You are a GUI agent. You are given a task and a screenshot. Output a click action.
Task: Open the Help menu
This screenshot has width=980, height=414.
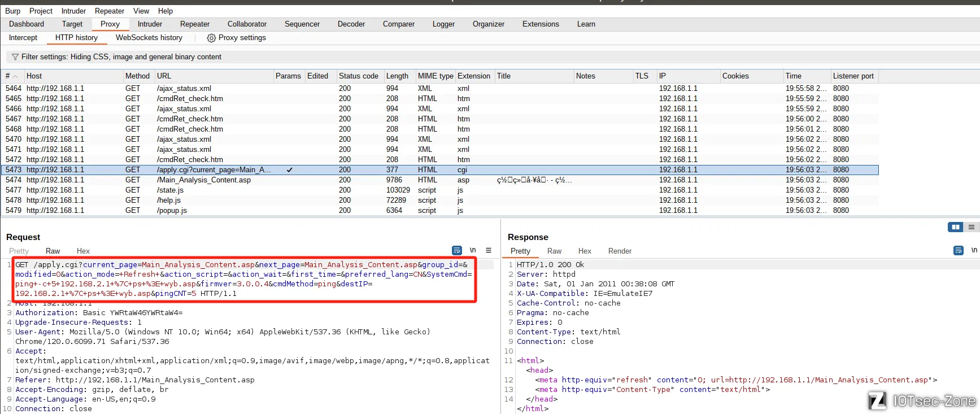click(x=165, y=11)
